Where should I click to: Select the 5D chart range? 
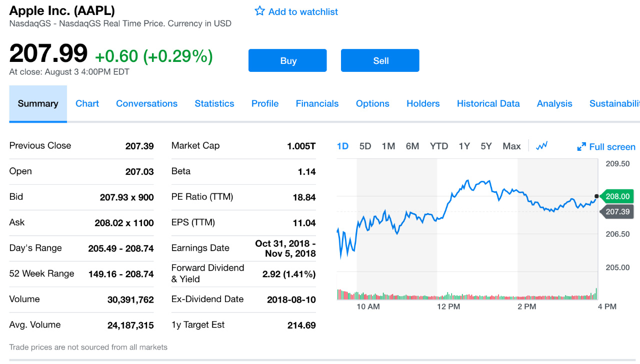(x=365, y=146)
